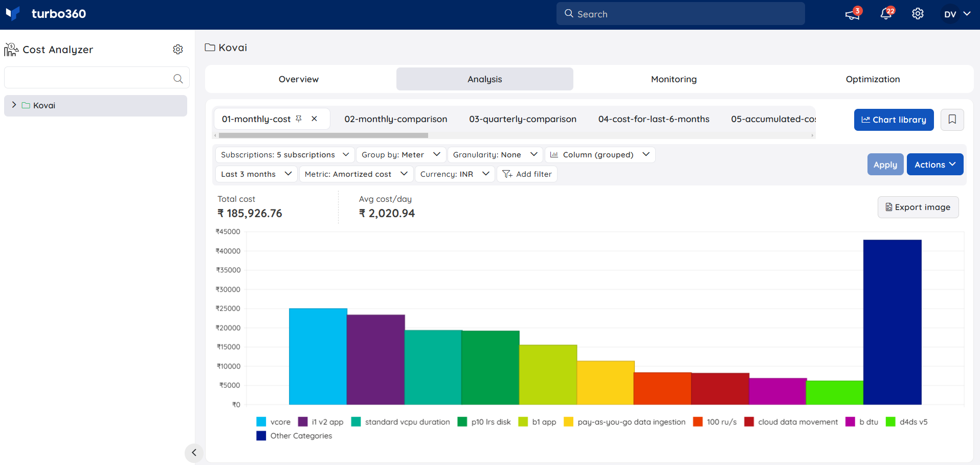The image size is (980, 465).
Task: Click the yellow data ingestion bar
Action: (x=606, y=383)
